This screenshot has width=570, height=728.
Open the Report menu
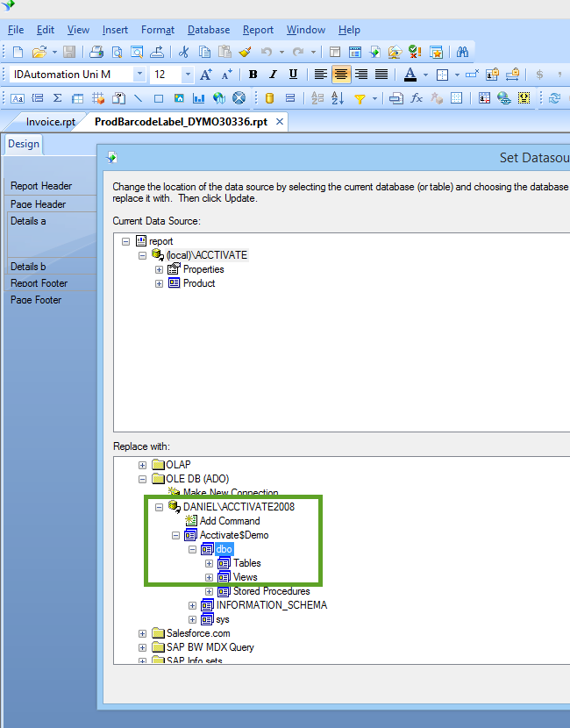258,30
